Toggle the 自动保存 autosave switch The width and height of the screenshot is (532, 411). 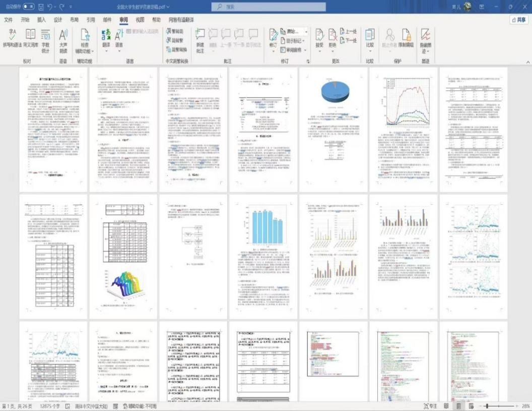pos(29,7)
